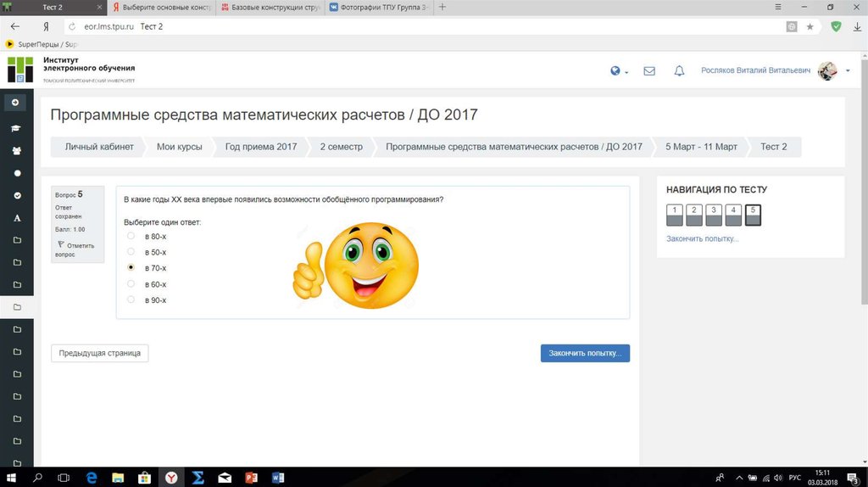
Task: Switch to Базовые конструкции browser tab
Action: tap(270, 7)
